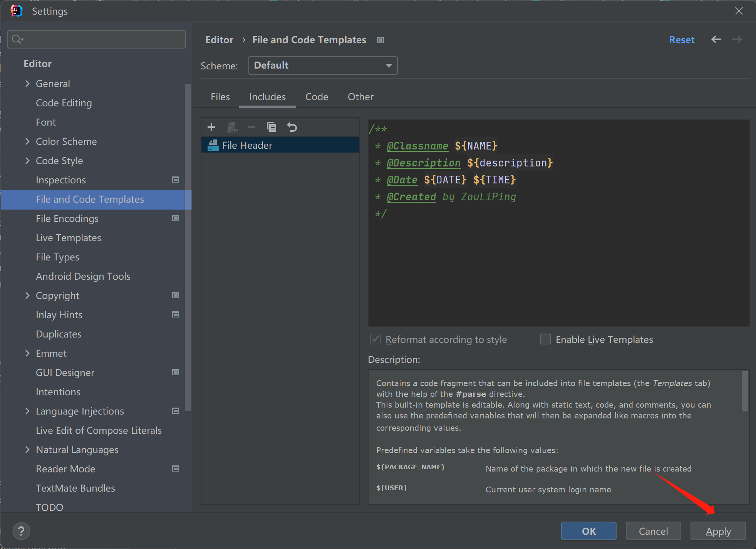The image size is (756, 549).
Task: Expand the General tree node
Action: (x=27, y=83)
